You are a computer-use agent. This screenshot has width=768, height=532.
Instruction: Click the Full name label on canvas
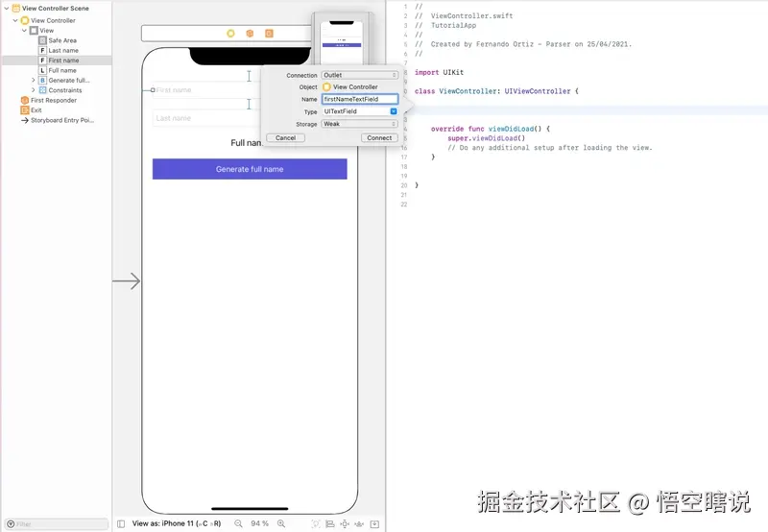point(247,142)
